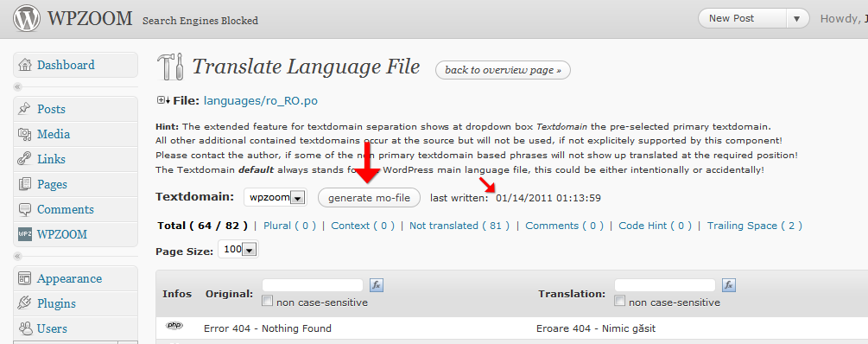Filter by Context ( 0 )
Image resolution: width=868 pixels, height=344 pixels.
363,226
